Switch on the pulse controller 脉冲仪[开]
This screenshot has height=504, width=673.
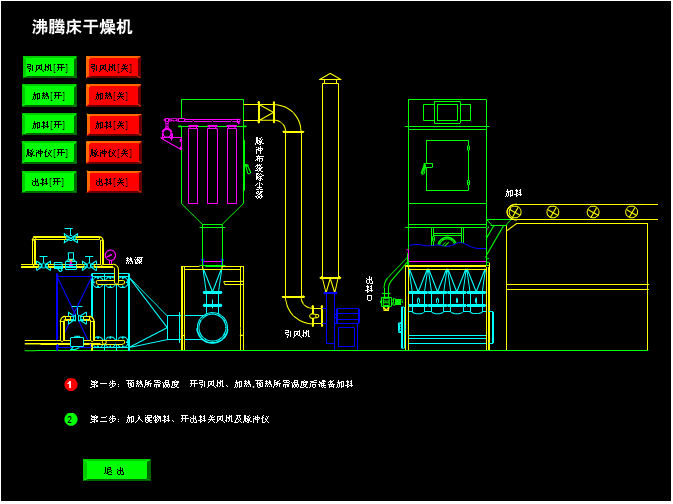click(x=49, y=153)
